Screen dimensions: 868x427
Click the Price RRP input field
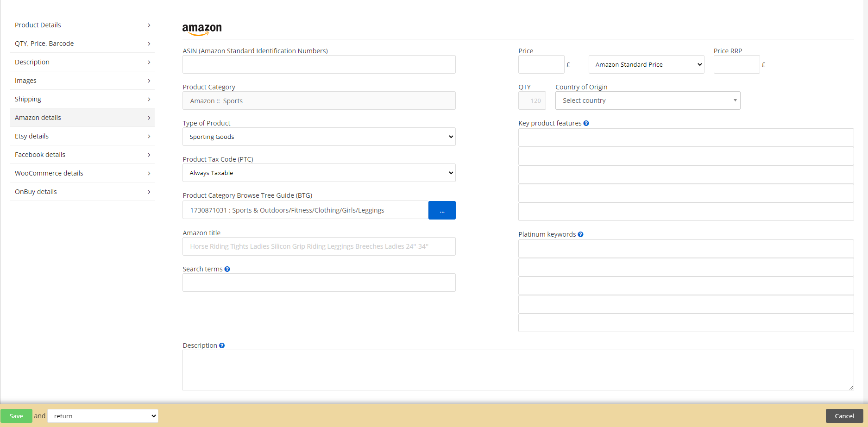(x=737, y=64)
